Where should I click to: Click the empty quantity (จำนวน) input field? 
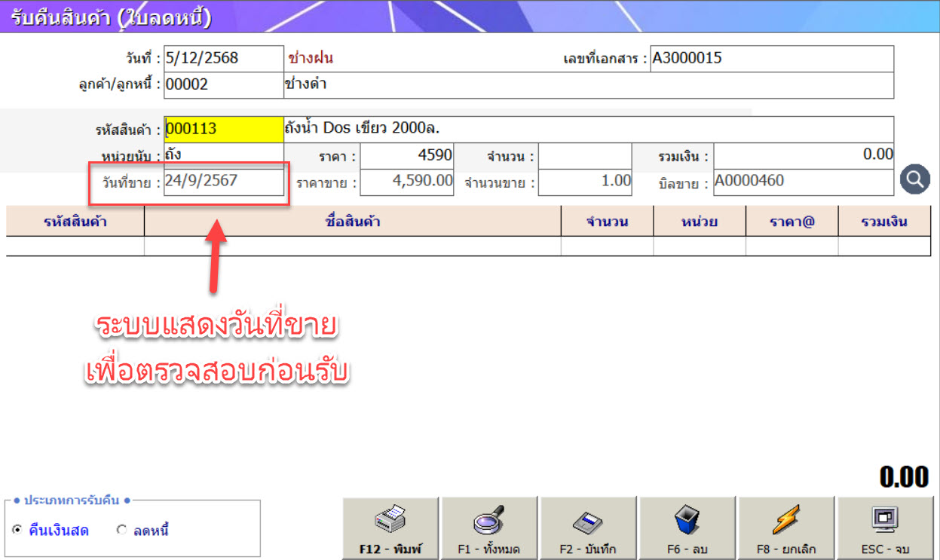point(585,157)
